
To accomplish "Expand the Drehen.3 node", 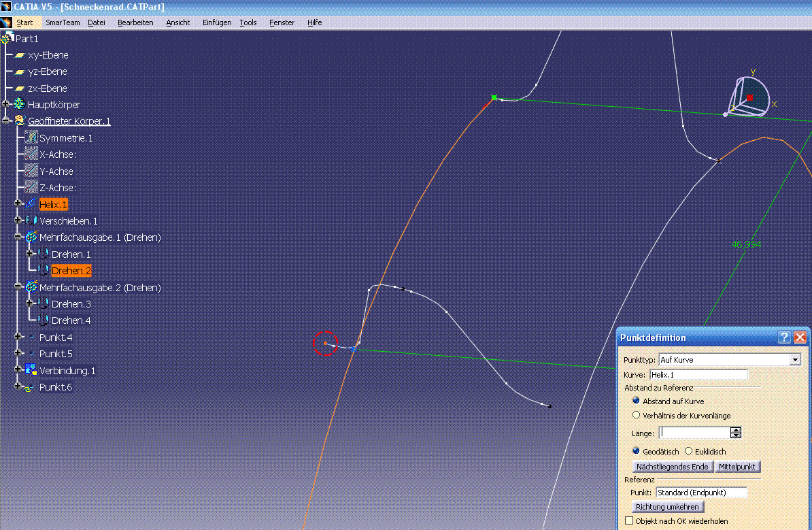I will [x=30, y=303].
